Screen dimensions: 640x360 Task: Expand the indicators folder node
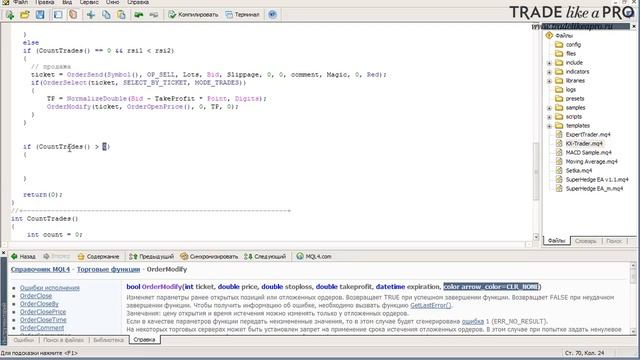[549, 72]
